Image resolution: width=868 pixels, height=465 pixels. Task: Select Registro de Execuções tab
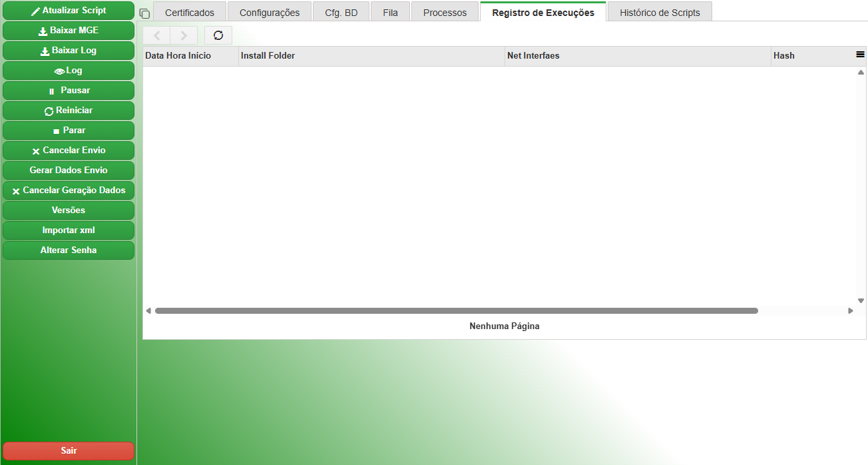coord(543,12)
